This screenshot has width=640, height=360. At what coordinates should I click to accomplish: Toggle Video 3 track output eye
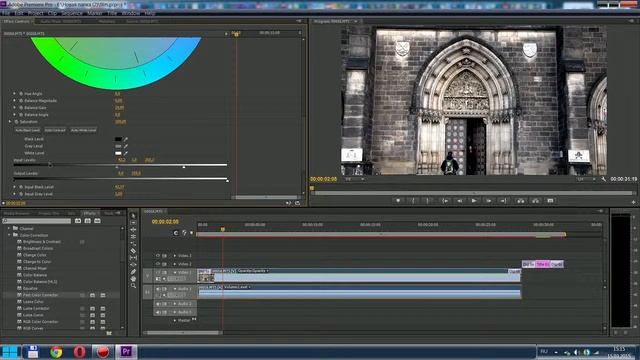158,256
